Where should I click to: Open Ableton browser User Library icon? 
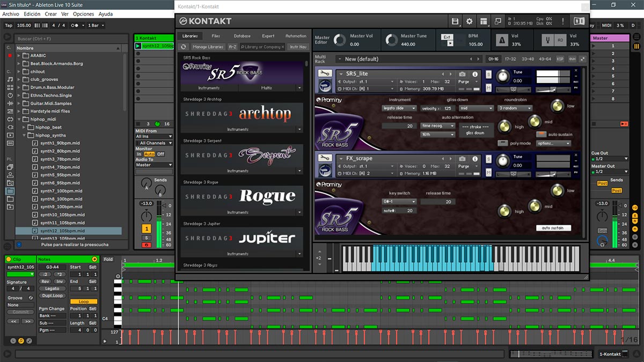[10, 175]
